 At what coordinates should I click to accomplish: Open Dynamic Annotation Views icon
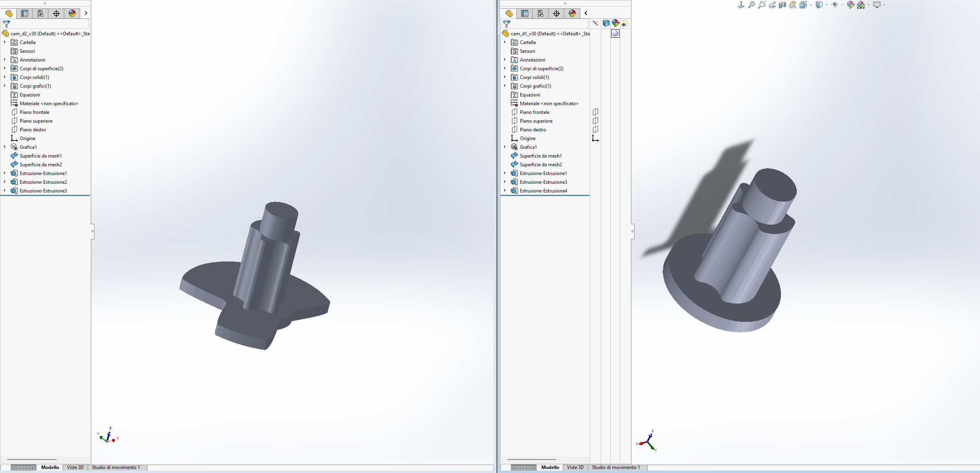[792, 5]
